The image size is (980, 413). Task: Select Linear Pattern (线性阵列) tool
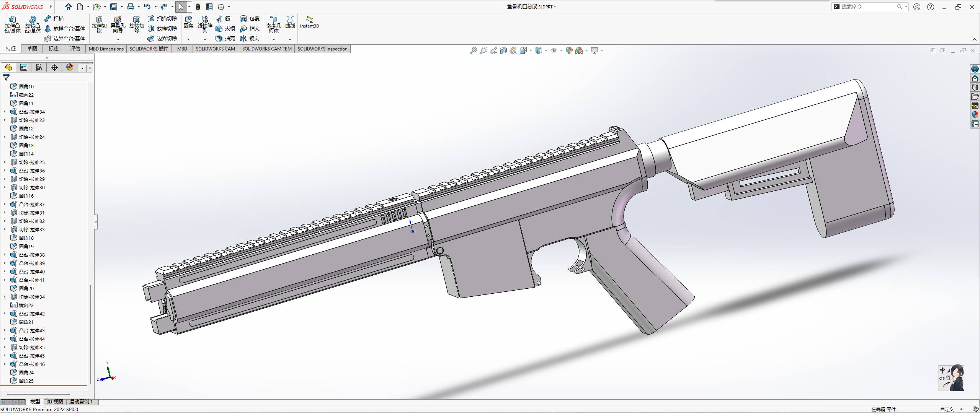(x=205, y=25)
